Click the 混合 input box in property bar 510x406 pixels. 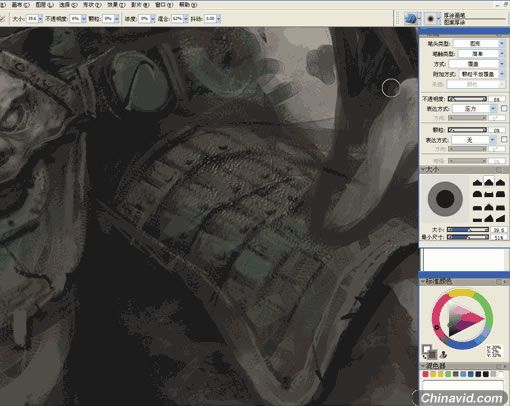point(177,19)
